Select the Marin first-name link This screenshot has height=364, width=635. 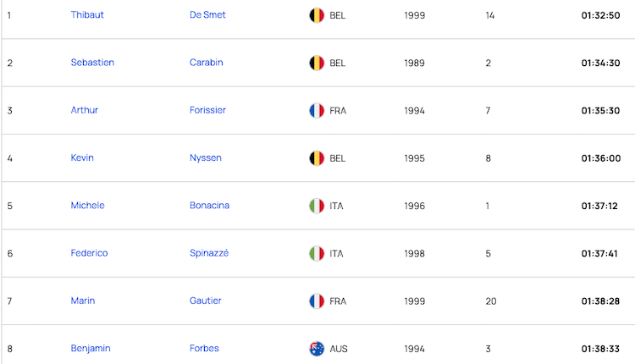click(x=83, y=301)
